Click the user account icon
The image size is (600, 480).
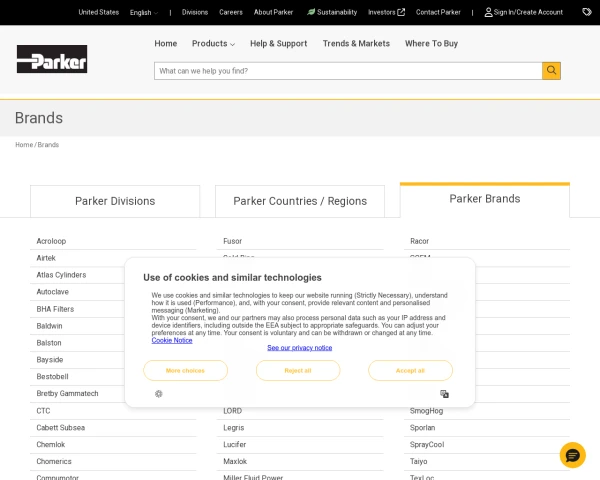tap(488, 12)
